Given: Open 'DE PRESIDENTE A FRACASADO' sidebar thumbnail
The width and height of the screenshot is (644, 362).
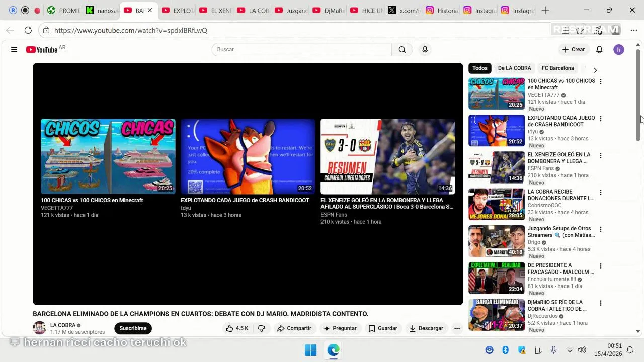Looking at the screenshot, I should coord(497,278).
